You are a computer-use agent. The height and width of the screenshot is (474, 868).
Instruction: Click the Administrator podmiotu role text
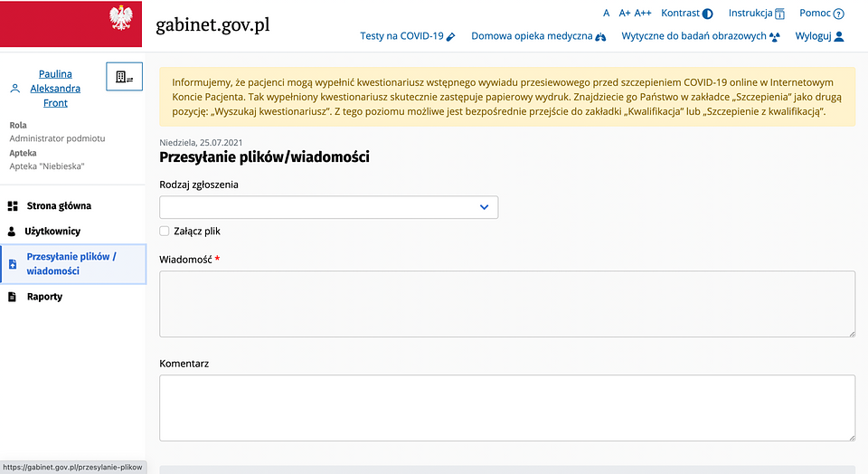(x=57, y=138)
